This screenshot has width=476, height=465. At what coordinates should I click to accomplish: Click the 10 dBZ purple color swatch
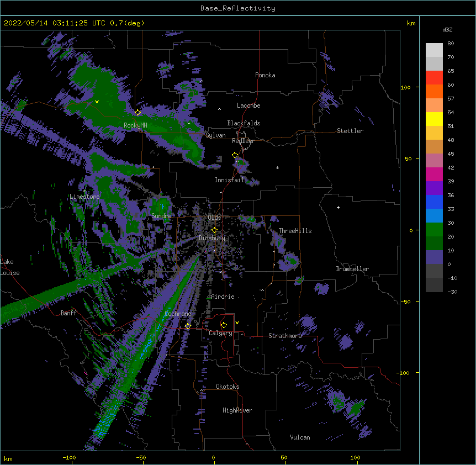(x=434, y=257)
